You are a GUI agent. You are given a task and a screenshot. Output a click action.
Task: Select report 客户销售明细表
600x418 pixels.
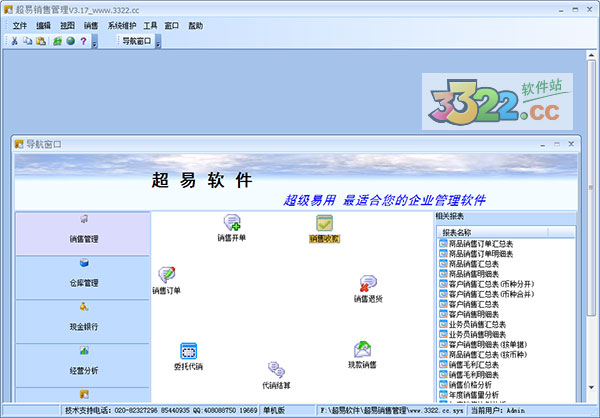(x=469, y=314)
